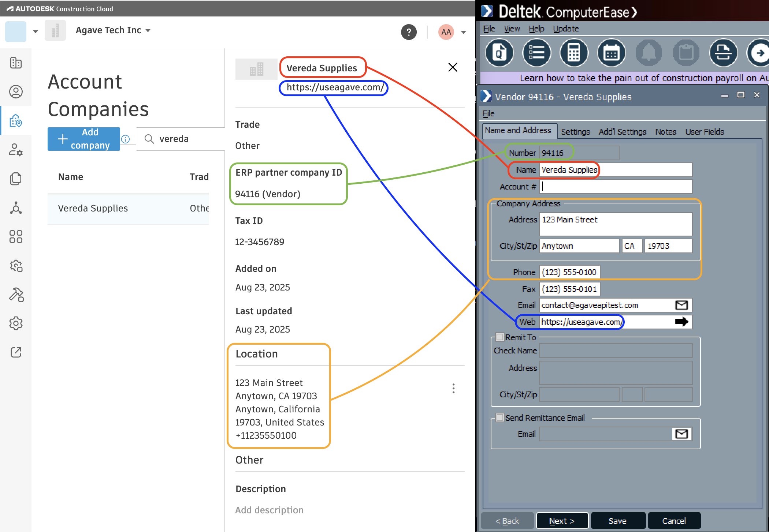Click the Add description field
The height and width of the screenshot is (532, 769).
(x=270, y=510)
